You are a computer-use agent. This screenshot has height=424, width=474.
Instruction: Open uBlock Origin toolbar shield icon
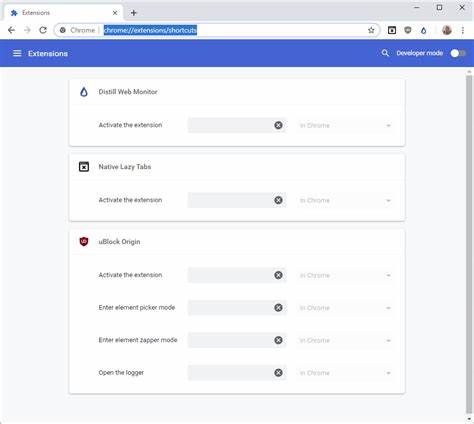tap(408, 30)
